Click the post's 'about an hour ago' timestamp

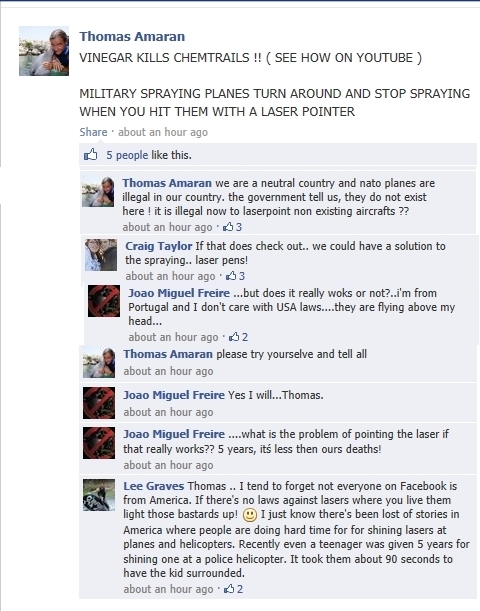[x=163, y=132]
